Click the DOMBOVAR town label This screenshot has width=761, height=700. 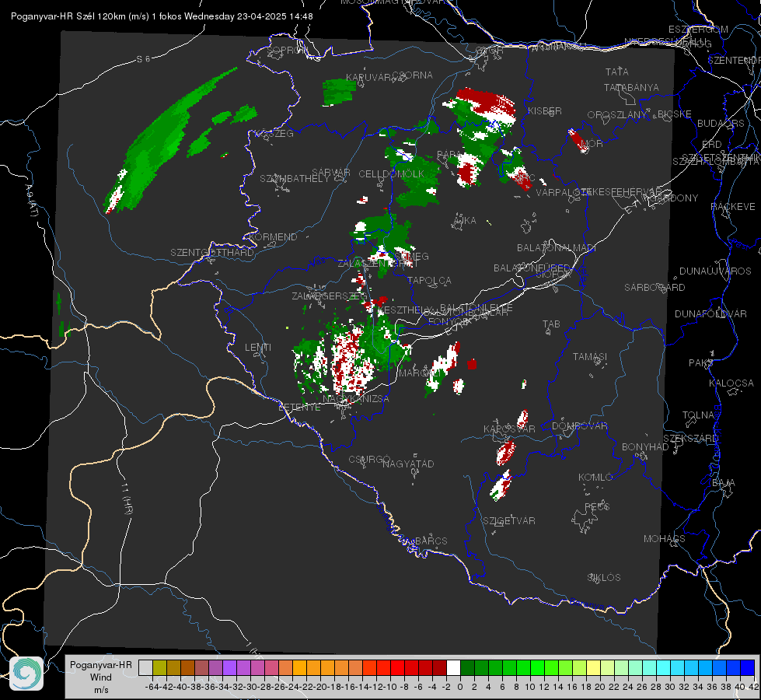(x=579, y=426)
